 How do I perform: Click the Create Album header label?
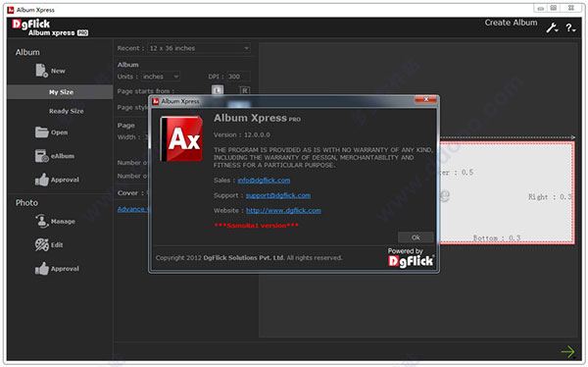tap(511, 23)
